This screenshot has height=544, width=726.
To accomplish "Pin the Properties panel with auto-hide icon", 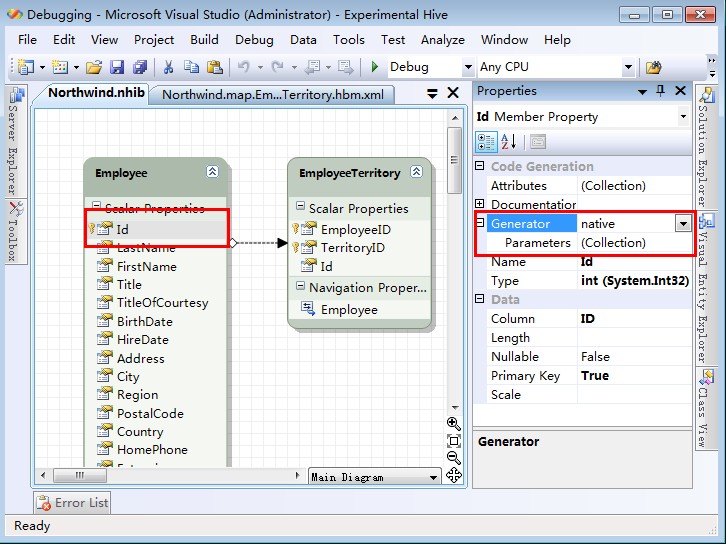I will point(661,91).
